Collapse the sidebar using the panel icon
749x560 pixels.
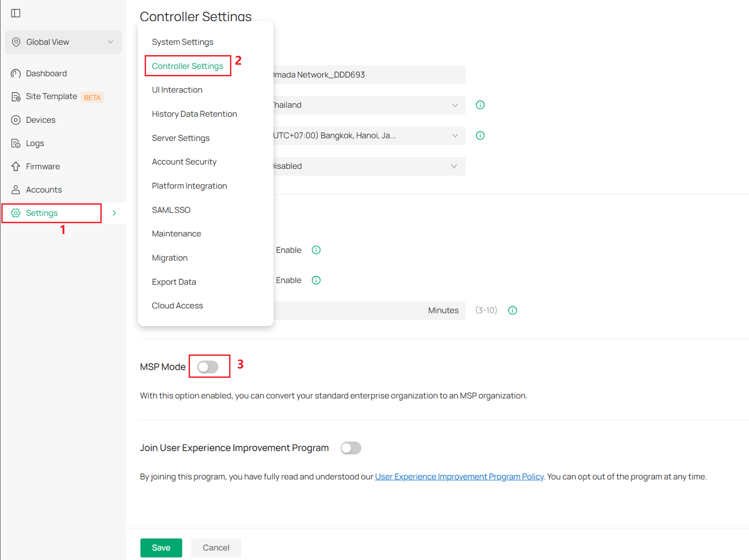point(15,13)
